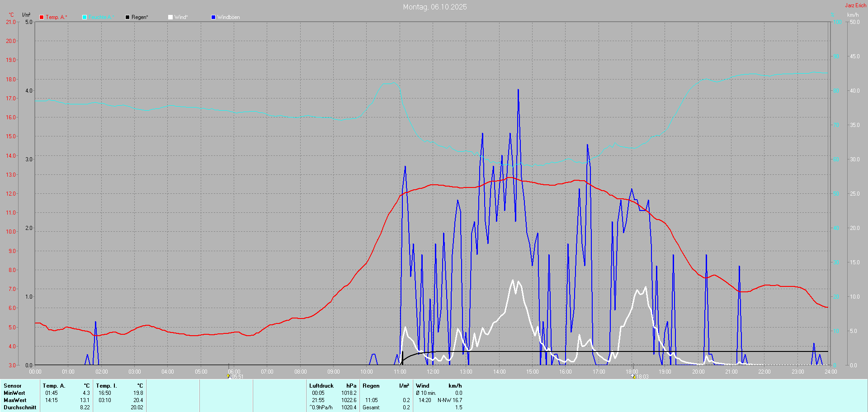
Task: Click the indoor maximum value 20.4
Action: point(138,400)
